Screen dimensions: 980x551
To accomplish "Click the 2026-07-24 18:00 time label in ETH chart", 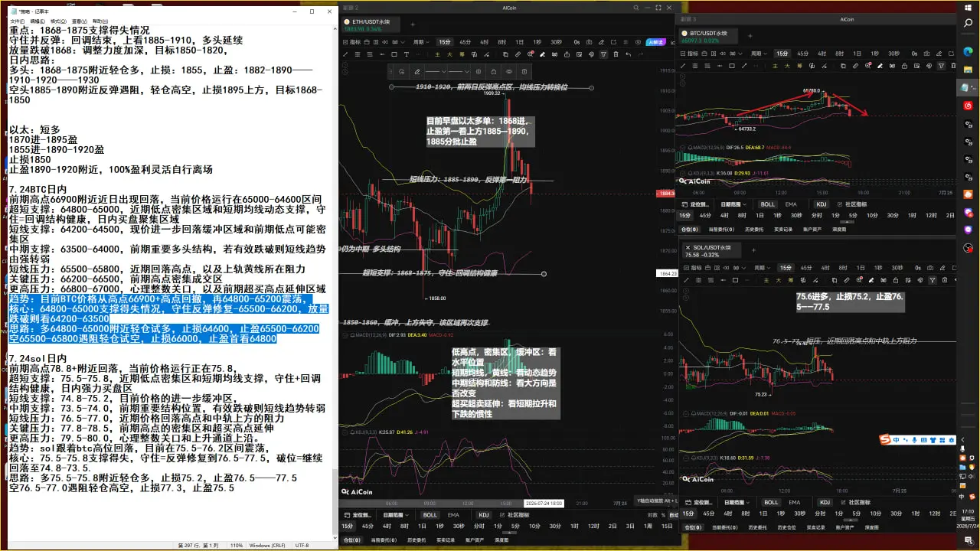I will coord(543,503).
